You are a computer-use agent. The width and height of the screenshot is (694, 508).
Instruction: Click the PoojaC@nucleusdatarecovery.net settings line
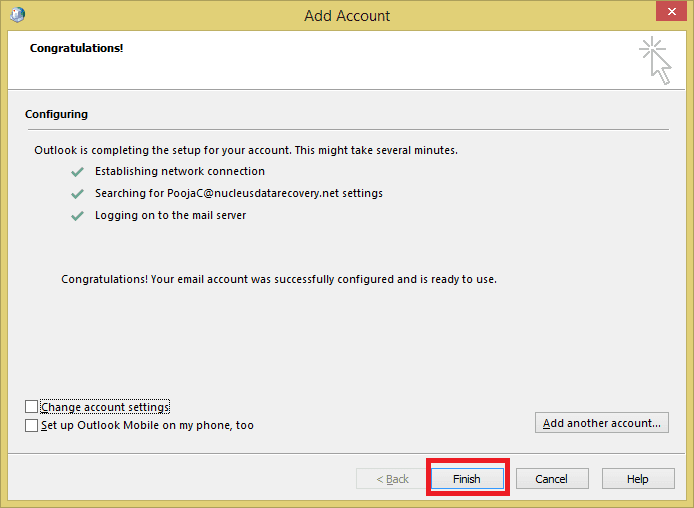[x=239, y=193]
